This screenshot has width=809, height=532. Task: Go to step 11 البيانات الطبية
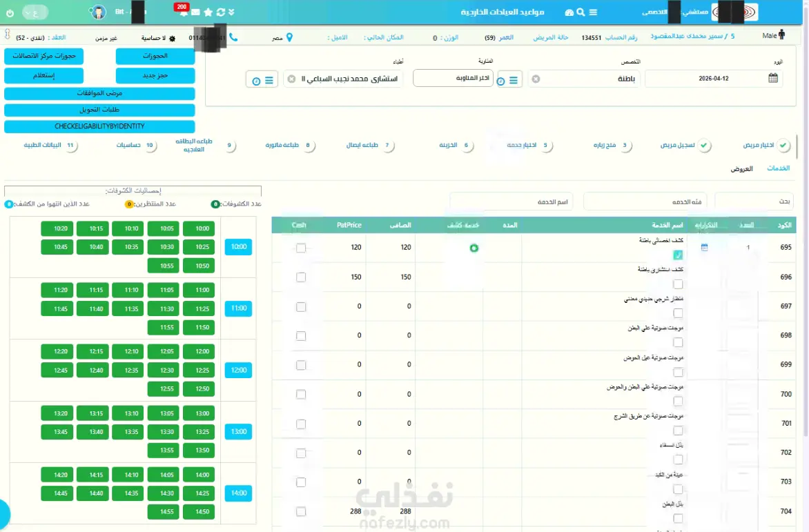tap(50, 146)
